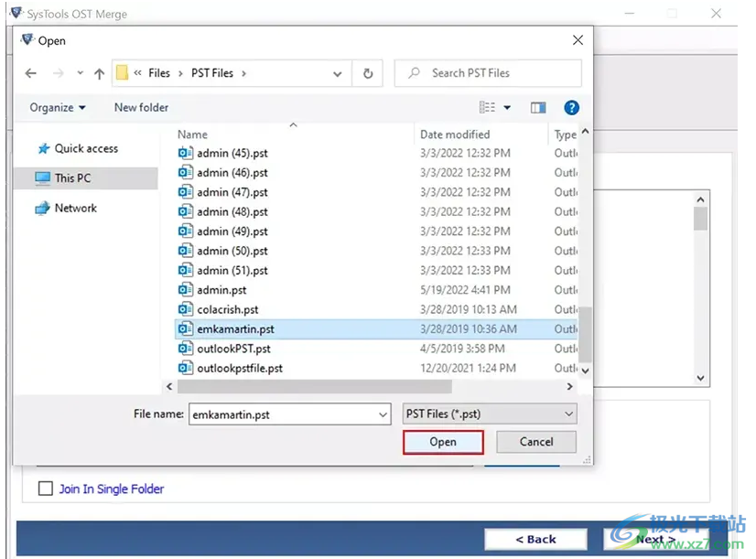Image resolution: width=756 pixels, height=559 pixels.
Task: Open recent locations history dropdown
Action: click(x=80, y=73)
